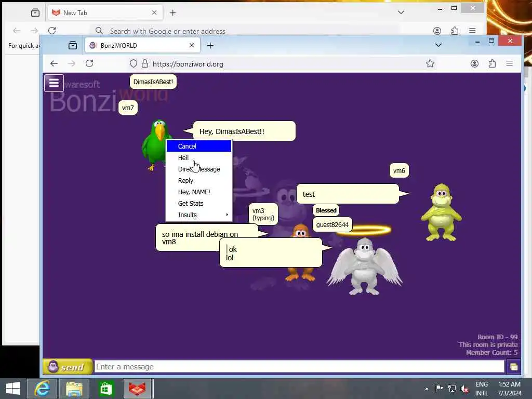The image size is (532, 399).
Task: Reload the bonziworld.org page
Action: 89,64
